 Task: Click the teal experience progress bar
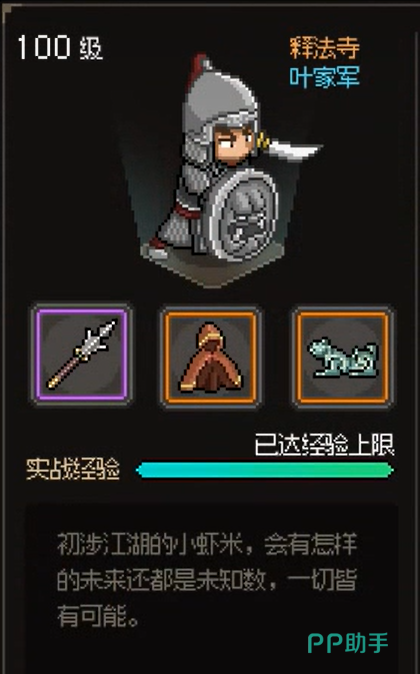click(264, 470)
